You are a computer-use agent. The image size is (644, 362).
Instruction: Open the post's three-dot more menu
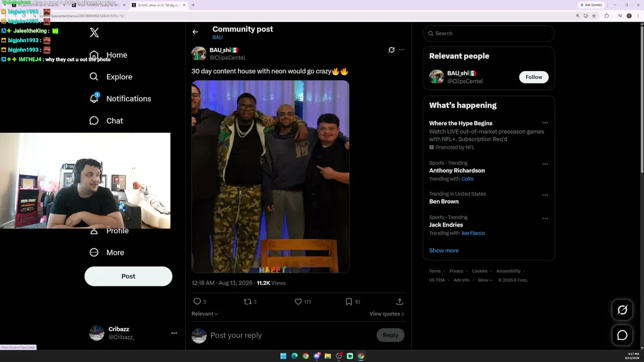pyautogui.click(x=401, y=50)
